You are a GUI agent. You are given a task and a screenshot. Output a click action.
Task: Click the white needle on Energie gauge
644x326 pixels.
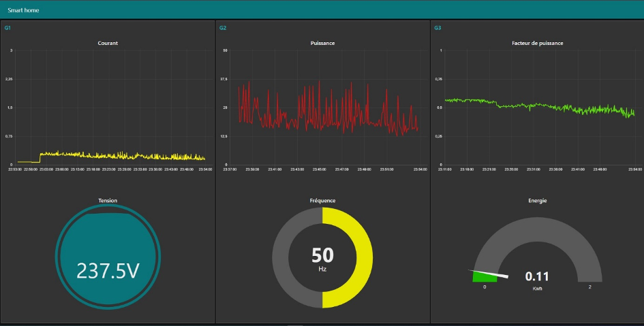496,274
